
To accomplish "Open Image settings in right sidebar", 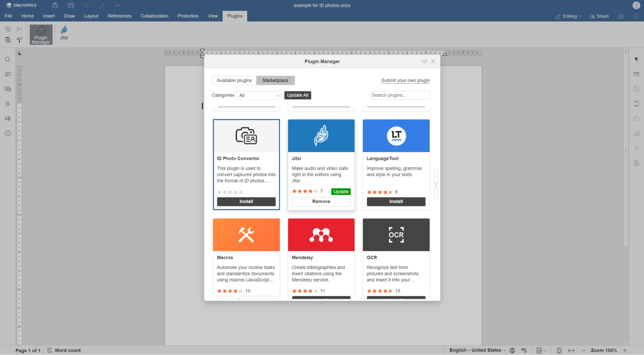I will pyautogui.click(x=636, y=89).
